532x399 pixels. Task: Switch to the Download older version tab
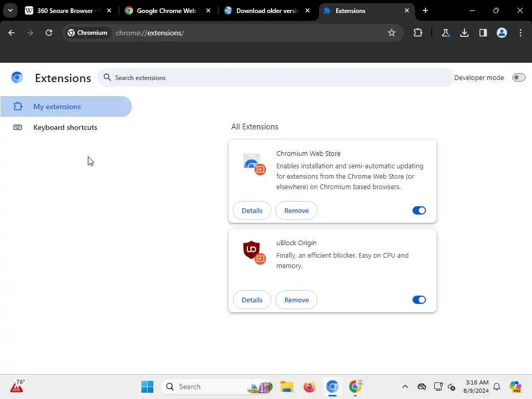tap(268, 10)
